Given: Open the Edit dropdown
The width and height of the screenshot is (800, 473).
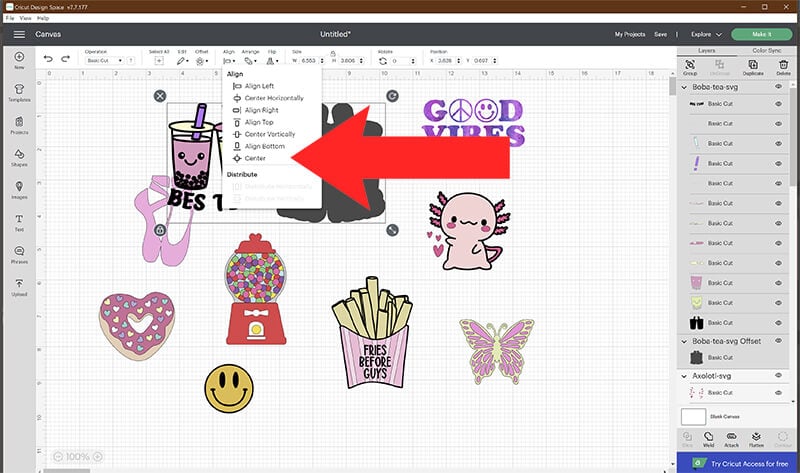Looking at the screenshot, I should click(183, 61).
